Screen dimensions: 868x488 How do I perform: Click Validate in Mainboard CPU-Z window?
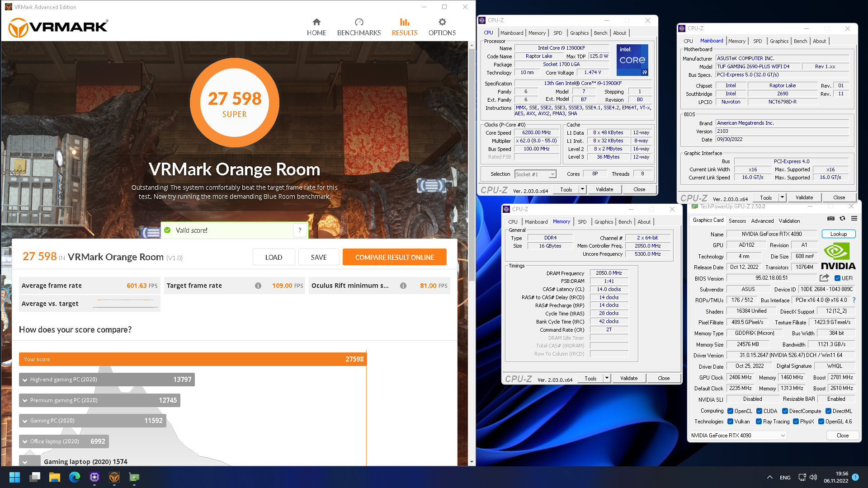[x=804, y=197]
